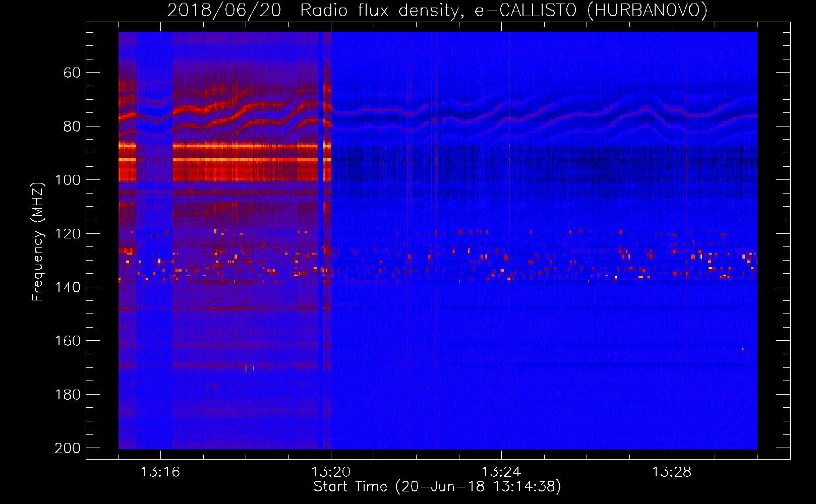Select the 180 frequency axis label
Screen dimensions: 816x504
68,395
